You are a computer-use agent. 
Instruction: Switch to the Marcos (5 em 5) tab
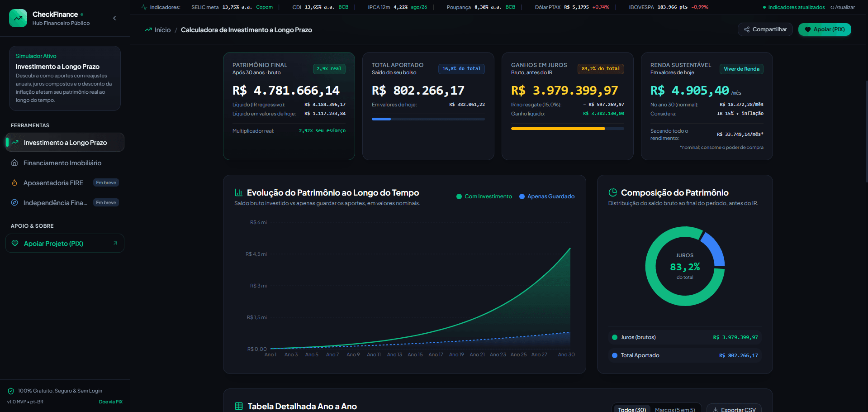pyautogui.click(x=675, y=409)
